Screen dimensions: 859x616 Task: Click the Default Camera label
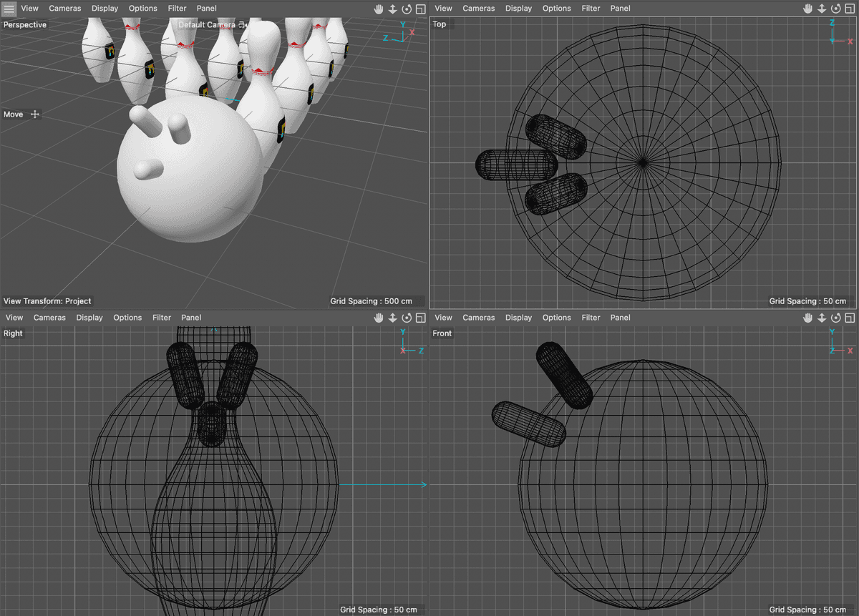[207, 24]
